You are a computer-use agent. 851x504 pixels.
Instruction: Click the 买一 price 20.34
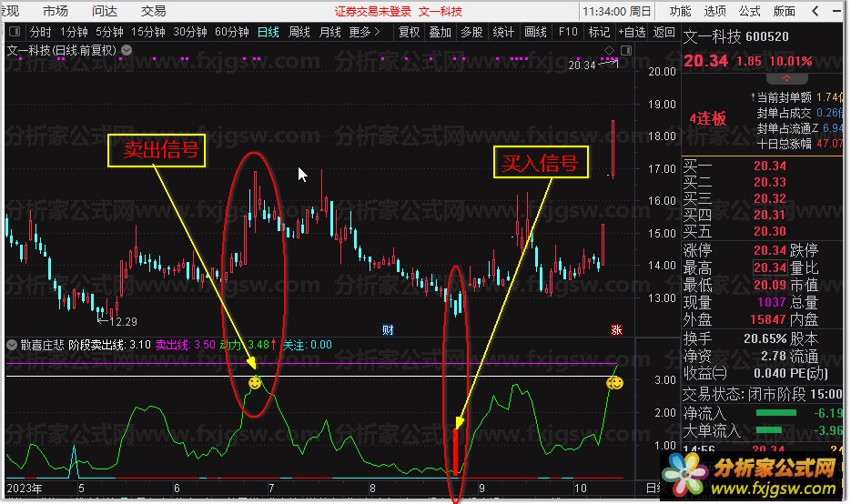tap(770, 166)
